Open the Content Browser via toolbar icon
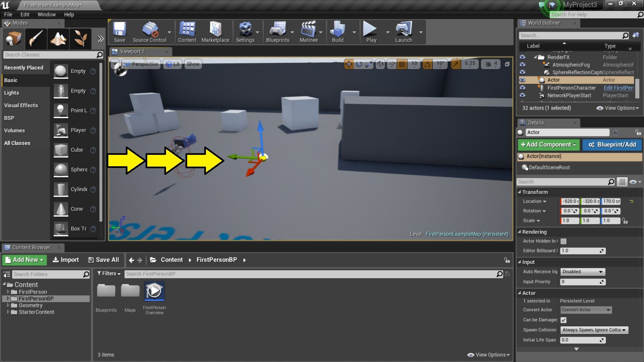Image resolution: width=644 pixels, height=362 pixels. [x=187, y=32]
